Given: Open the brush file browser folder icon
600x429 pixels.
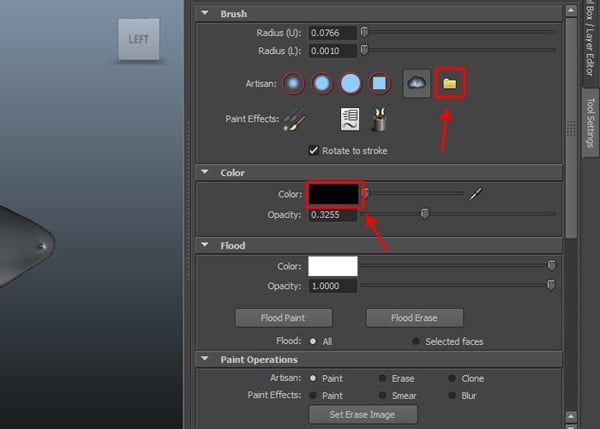Looking at the screenshot, I should click(450, 84).
